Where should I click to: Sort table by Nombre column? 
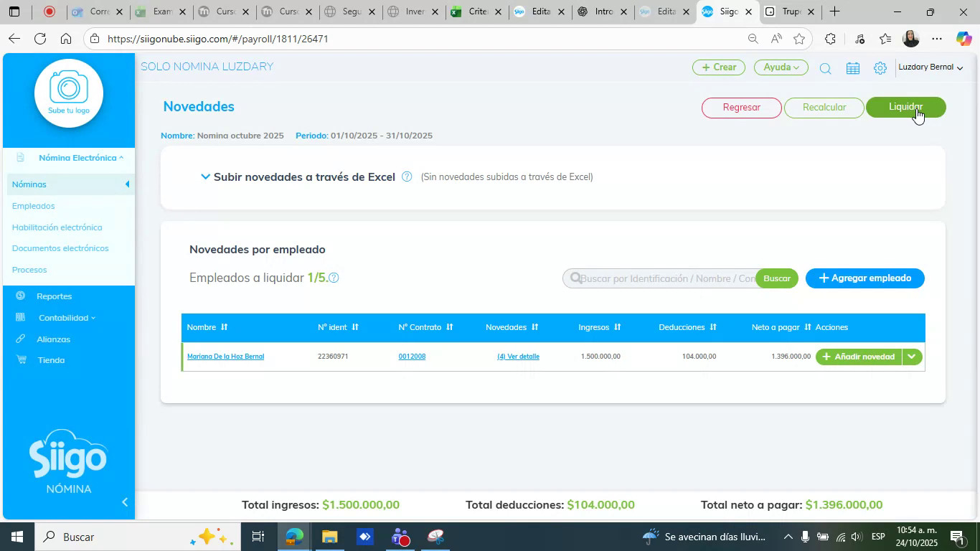click(x=224, y=327)
